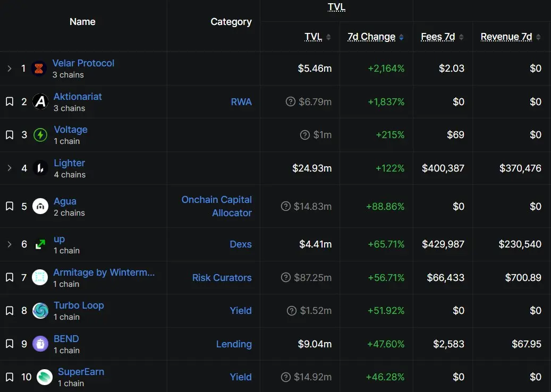551x392 pixels.
Task: Click the Agua logo icon
Action: tap(40, 206)
